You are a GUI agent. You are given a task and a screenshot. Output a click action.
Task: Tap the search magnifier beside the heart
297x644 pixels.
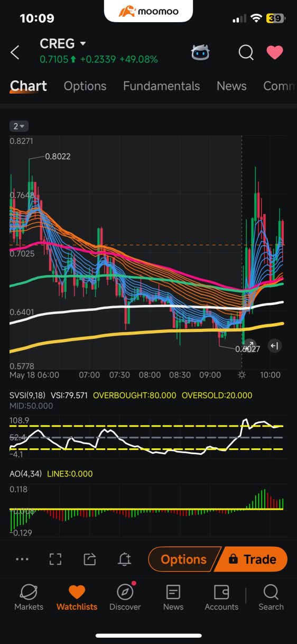tap(246, 52)
